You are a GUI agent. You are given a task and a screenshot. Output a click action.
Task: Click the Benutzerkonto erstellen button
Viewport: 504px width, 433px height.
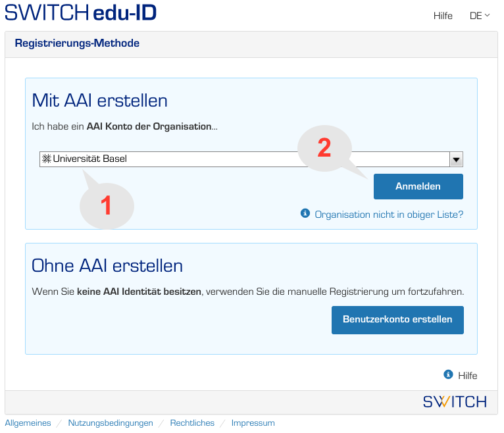397,320
